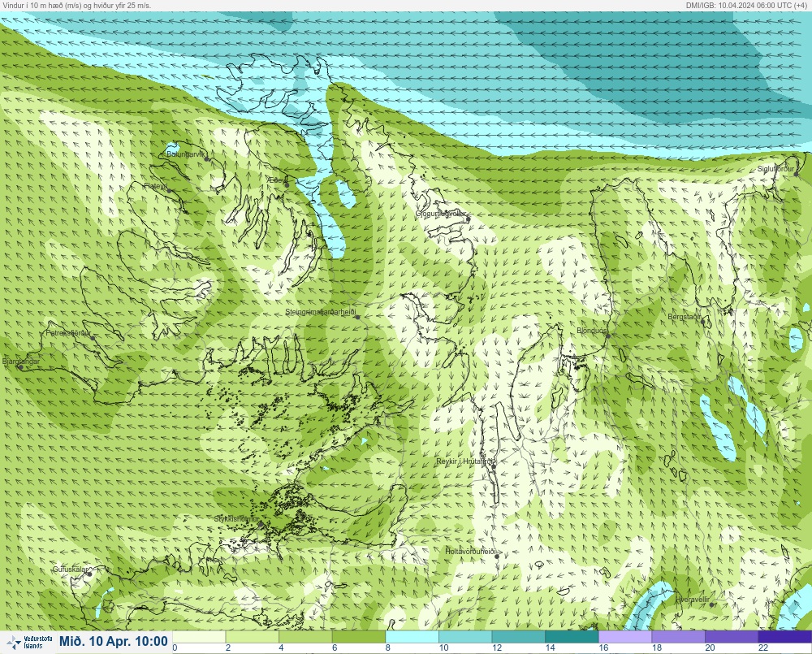Click the Holtavörðuheiði station label

pos(471,552)
